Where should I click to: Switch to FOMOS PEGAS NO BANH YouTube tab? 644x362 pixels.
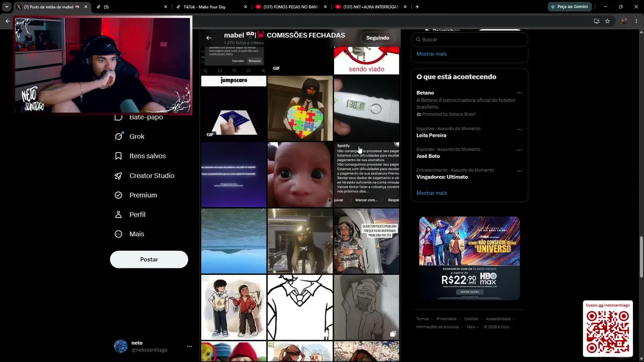pos(292,7)
